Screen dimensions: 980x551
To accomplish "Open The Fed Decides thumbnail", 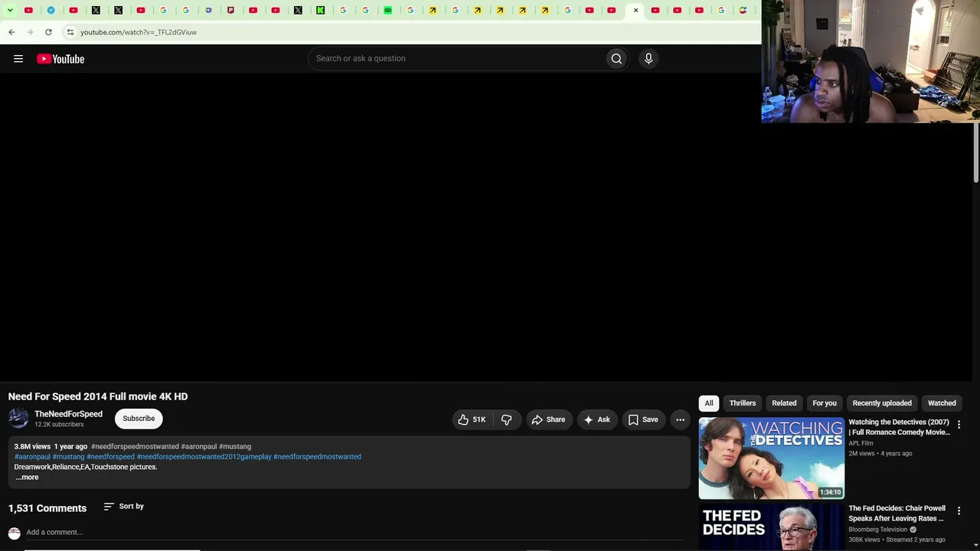I will click(x=772, y=527).
